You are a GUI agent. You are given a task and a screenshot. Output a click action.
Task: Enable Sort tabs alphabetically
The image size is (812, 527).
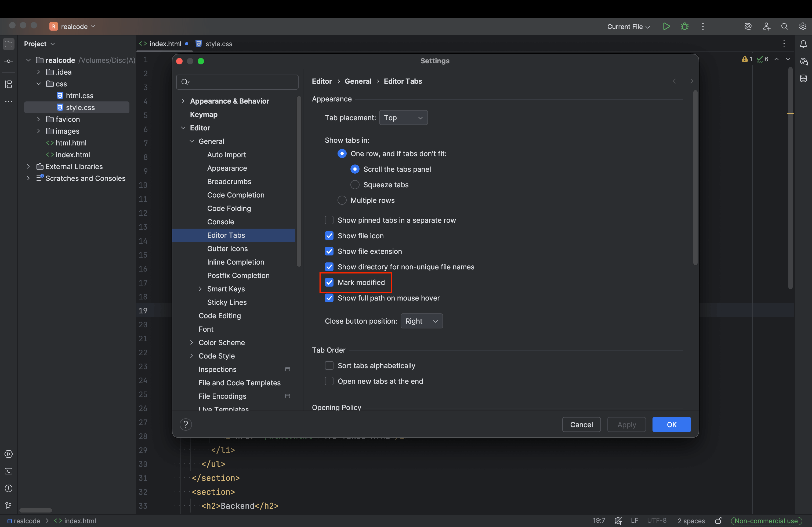point(329,365)
